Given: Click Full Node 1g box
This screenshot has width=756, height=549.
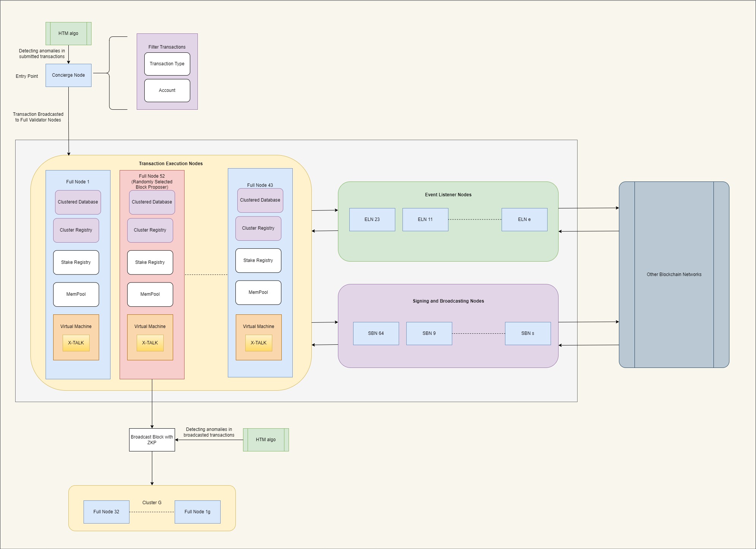Looking at the screenshot, I should pos(197,512).
